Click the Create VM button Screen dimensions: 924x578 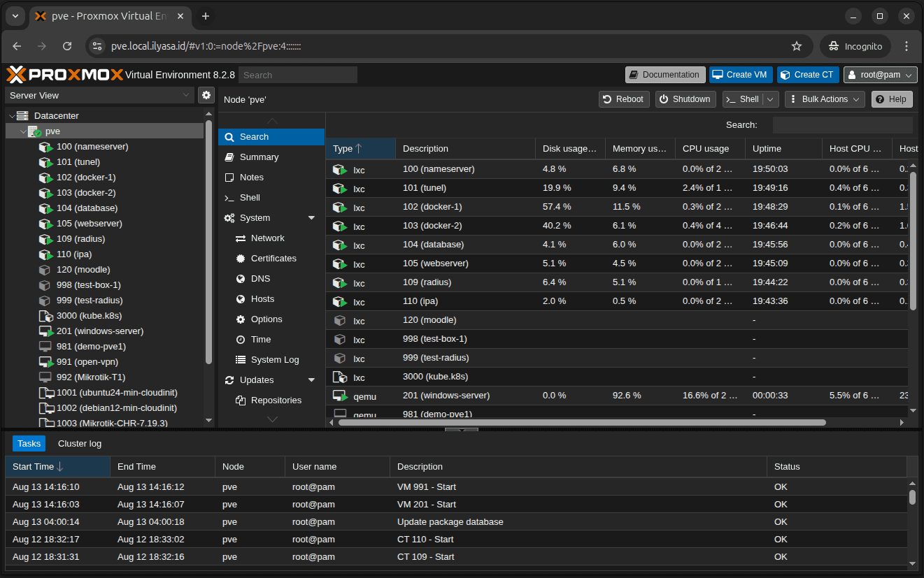click(740, 75)
